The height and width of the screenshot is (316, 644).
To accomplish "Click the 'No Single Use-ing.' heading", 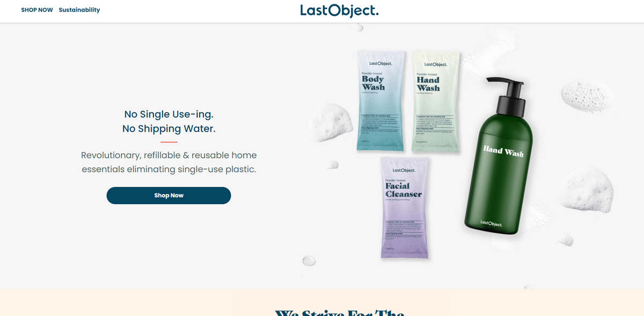I will (x=169, y=114).
